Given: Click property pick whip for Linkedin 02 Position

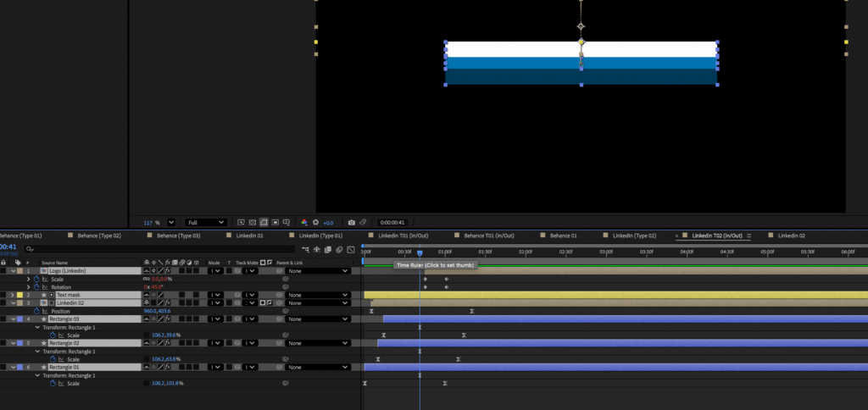Looking at the screenshot, I should click(285, 311).
